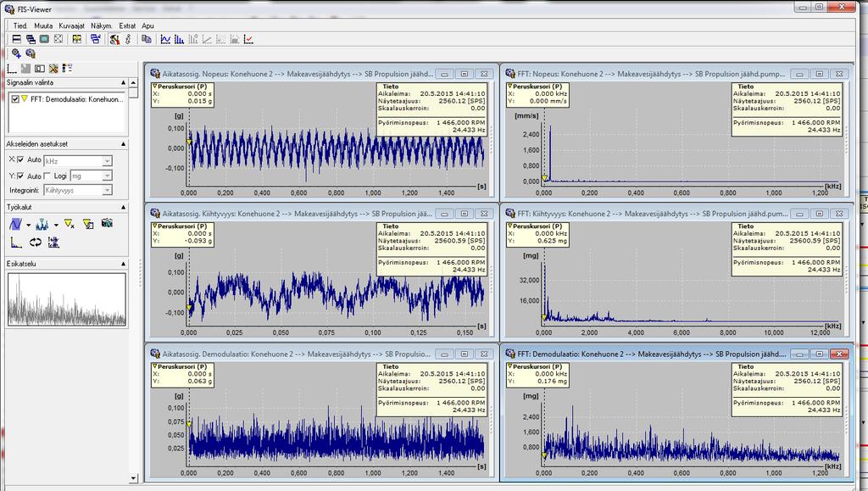Click the sidebar scrollbar down arrow
Image resolution: width=868 pixels, height=491 pixels.
coord(133,478)
